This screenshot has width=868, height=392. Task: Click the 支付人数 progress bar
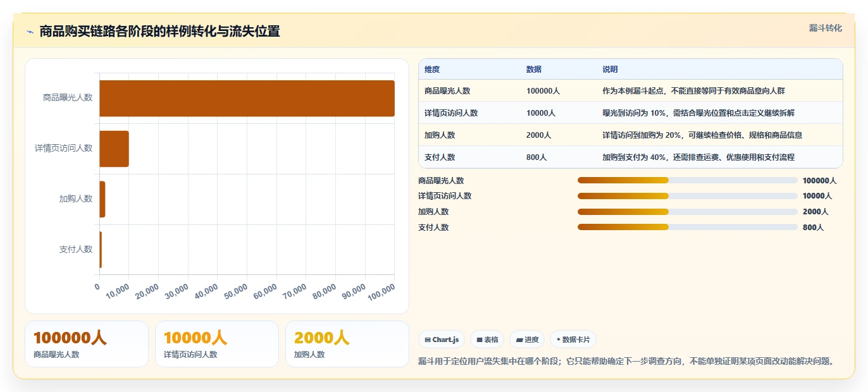[688, 227]
